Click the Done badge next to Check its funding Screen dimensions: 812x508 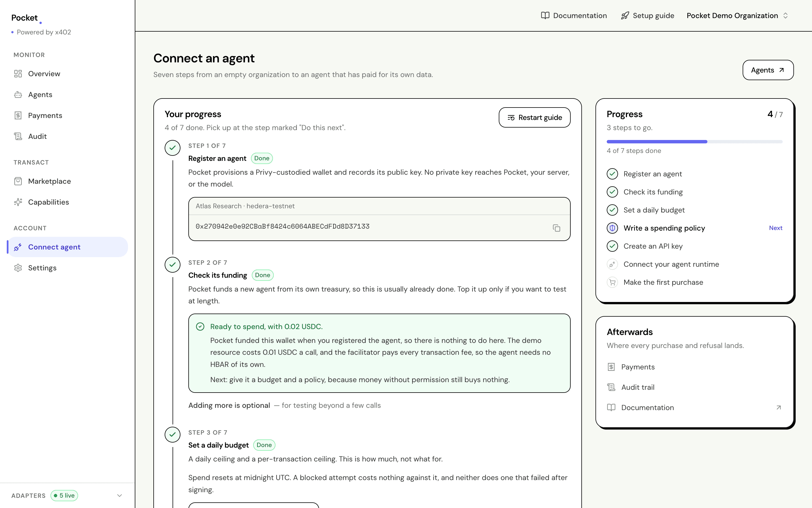[263, 275]
